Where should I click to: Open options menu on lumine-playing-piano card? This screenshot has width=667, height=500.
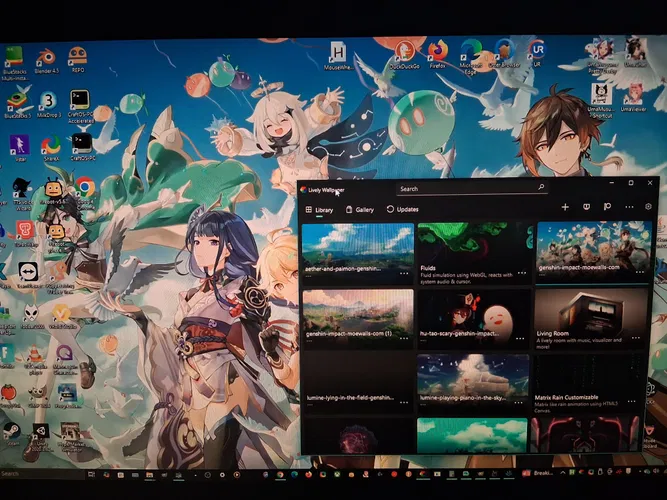pyautogui.click(x=519, y=402)
